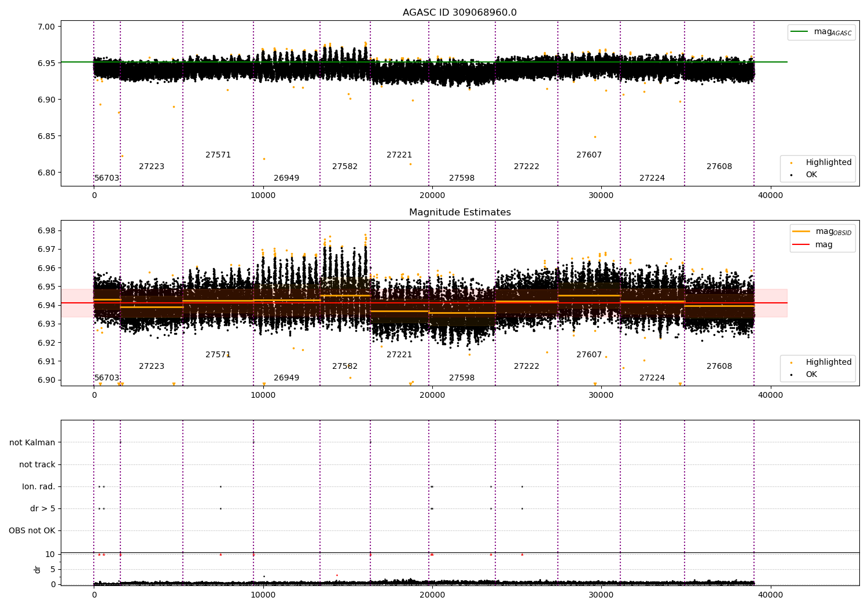Viewport: 868px width, 608px height.
Task: Click the 20000 x-tick of the top plot
Action: point(432,195)
